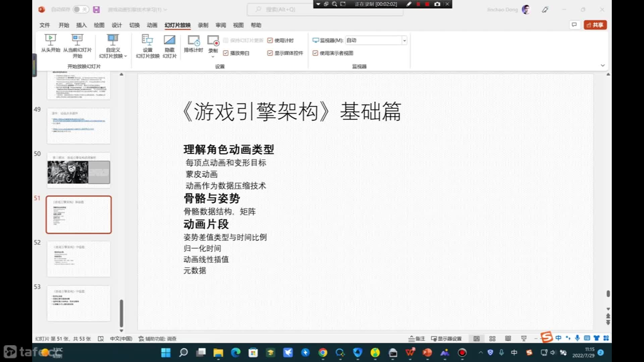
Task: Toggle Use Timings checkbox
Action: [270, 41]
